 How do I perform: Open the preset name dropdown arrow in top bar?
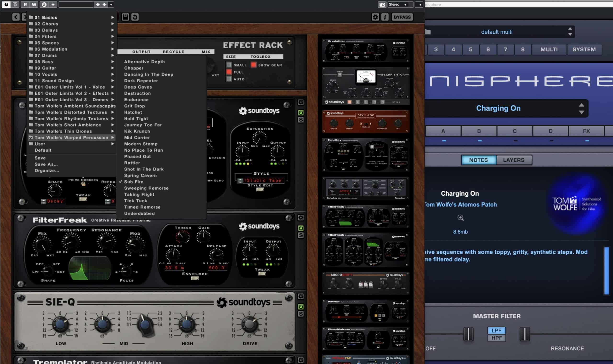click(111, 4)
